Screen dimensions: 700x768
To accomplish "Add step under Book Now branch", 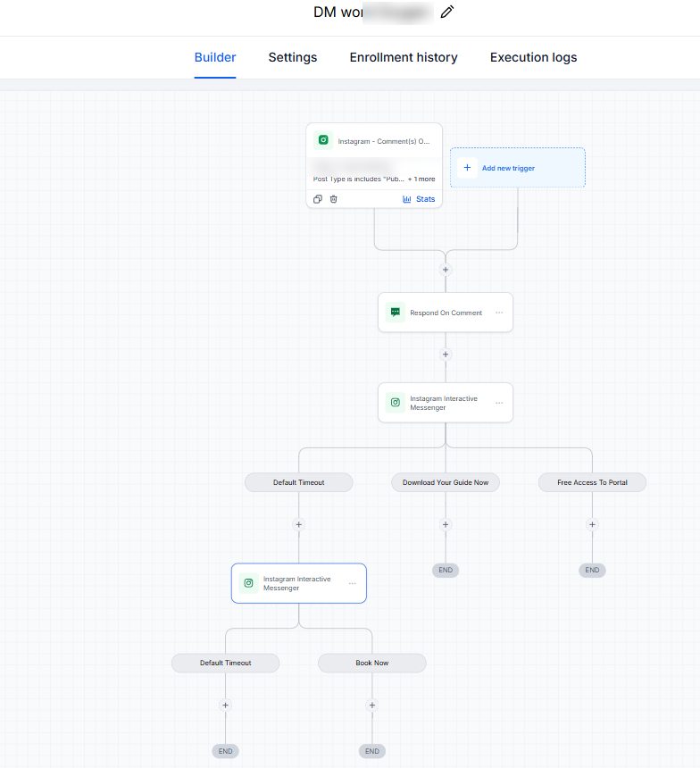I will [372, 705].
